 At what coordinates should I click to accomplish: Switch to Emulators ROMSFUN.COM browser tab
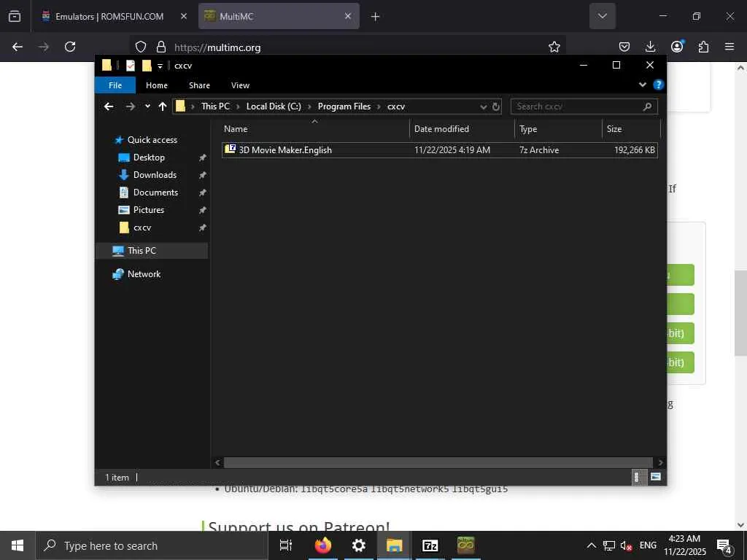[x=109, y=16]
